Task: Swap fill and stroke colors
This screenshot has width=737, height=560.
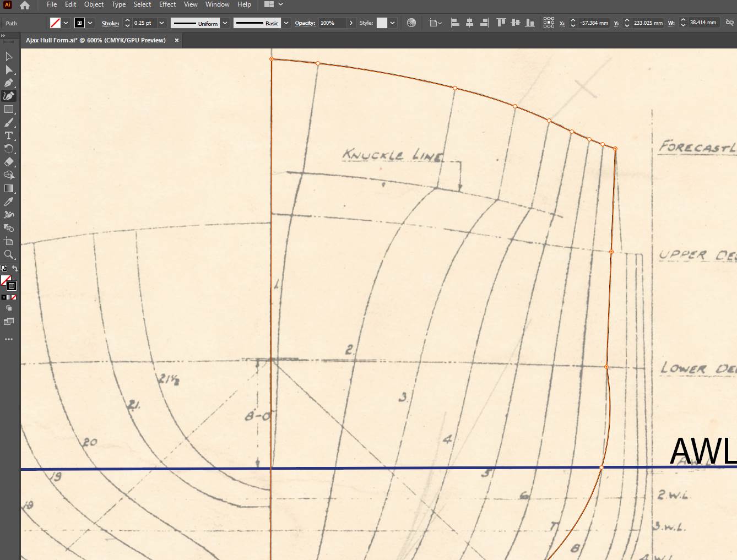Action: tap(15, 269)
